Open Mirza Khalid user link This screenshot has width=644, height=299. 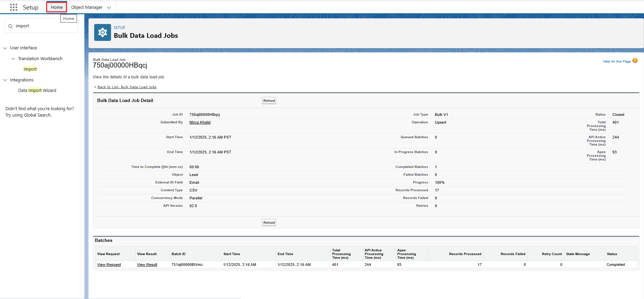[200, 123]
